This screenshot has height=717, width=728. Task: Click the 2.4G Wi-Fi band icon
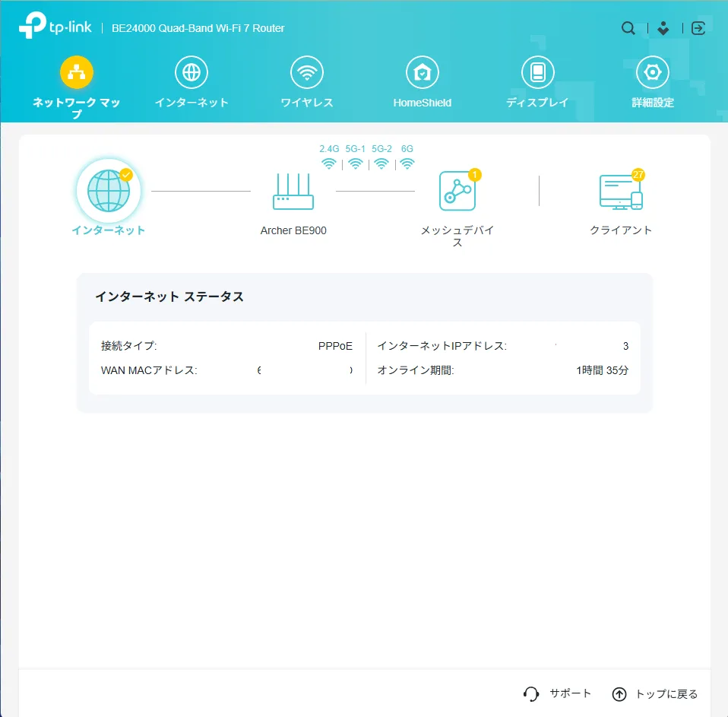coord(329,163)
